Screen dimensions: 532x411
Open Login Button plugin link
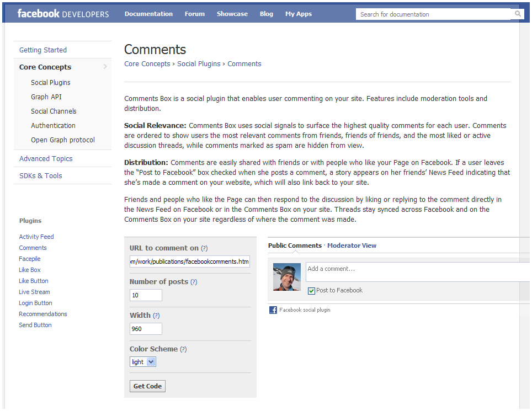tap(36, 303)
